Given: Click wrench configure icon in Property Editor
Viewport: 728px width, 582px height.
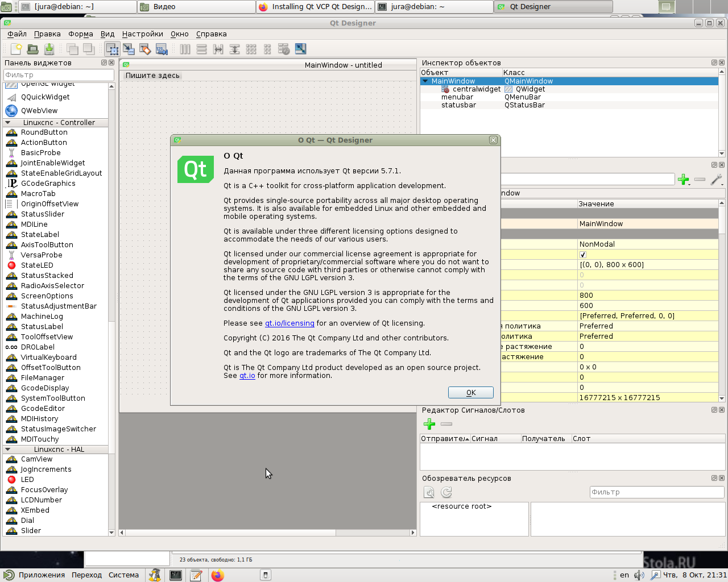Looking at the screenshot, I should [x=717, y=180].
